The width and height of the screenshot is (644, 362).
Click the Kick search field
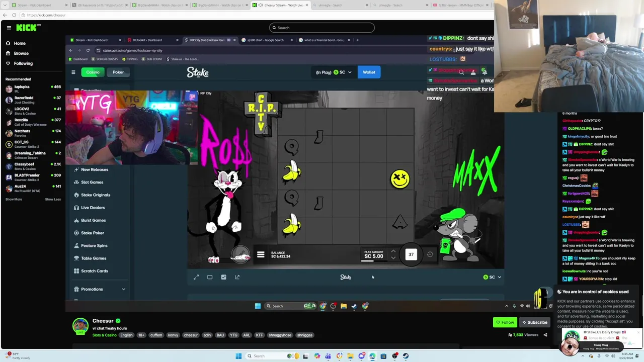point(322,28)
